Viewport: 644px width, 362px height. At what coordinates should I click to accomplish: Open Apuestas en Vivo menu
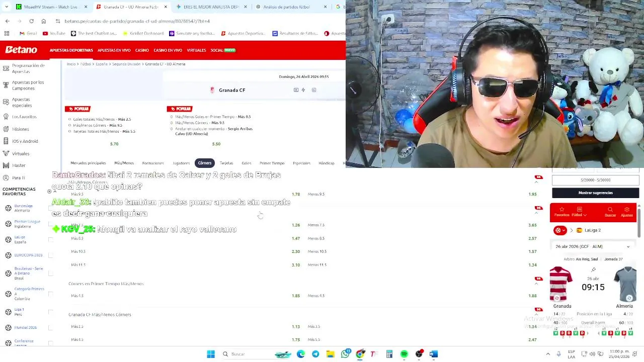point(114,50)
